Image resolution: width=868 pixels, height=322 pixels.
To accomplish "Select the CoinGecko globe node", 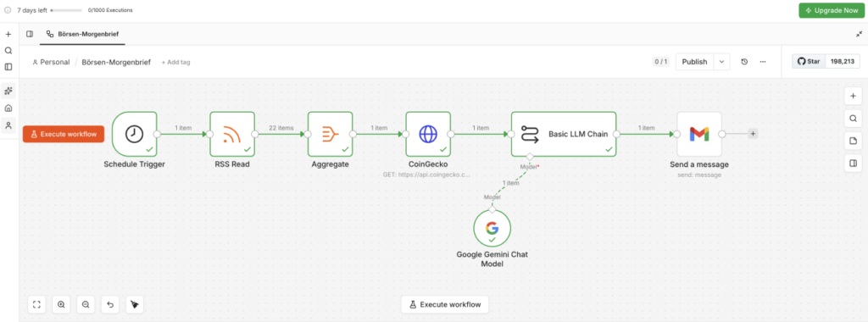I will tap(428, 134).
